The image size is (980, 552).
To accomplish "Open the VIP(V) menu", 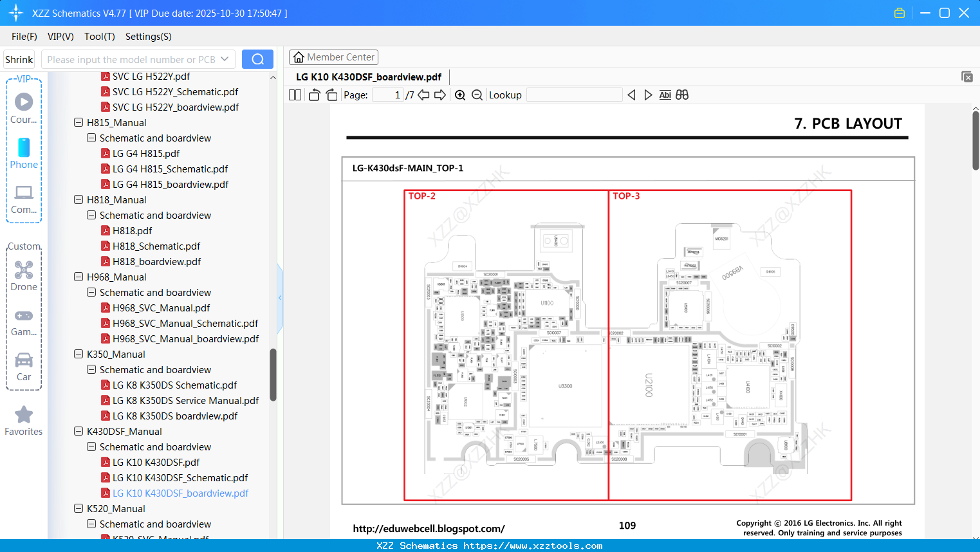I will pyautogui.click(x=60, y=37).
